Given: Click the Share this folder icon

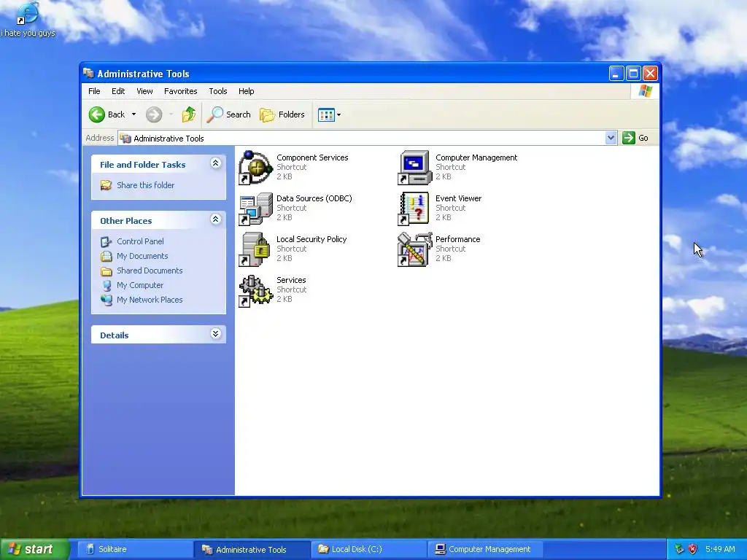Looking at the screenshot, I should 107,185.
